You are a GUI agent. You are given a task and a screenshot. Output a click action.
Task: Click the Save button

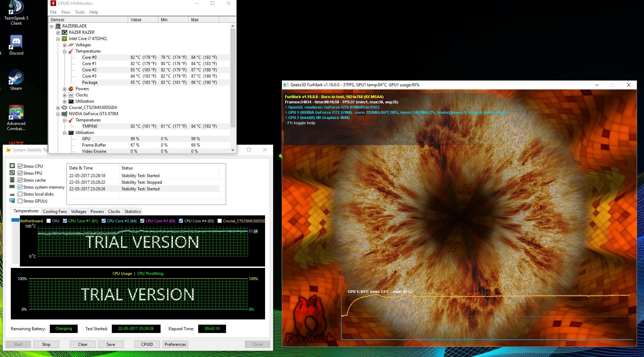pos(111,344)
